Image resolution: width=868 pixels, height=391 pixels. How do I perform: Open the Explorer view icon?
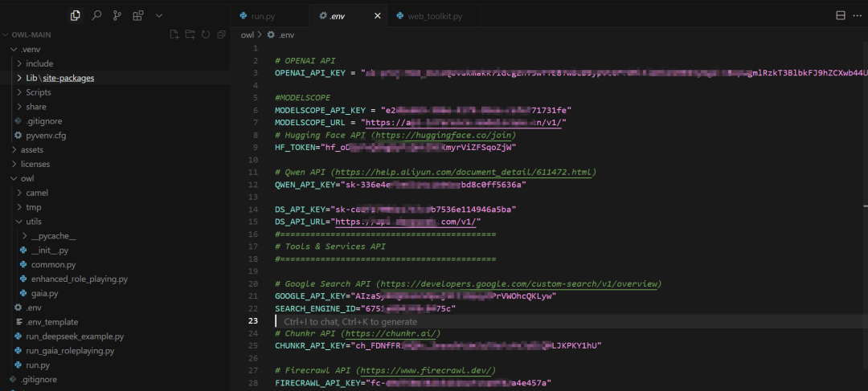pyautogui.click(x=76, y=16)
